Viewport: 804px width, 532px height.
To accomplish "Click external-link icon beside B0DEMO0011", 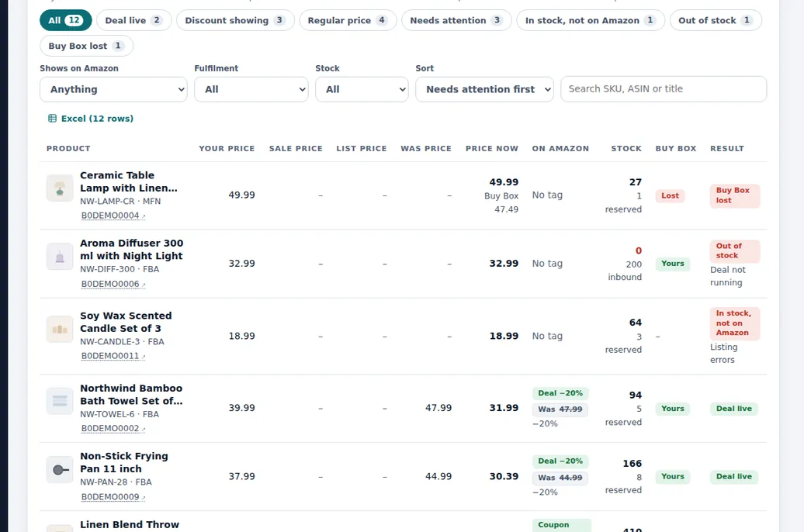I will tap(144, 357).
